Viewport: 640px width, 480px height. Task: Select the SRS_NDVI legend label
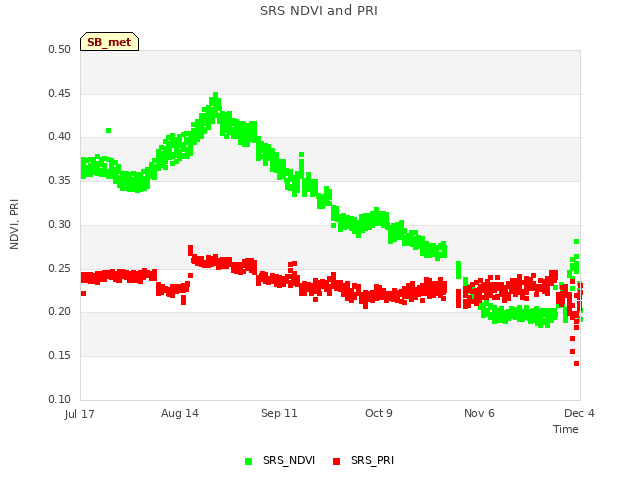289,460
